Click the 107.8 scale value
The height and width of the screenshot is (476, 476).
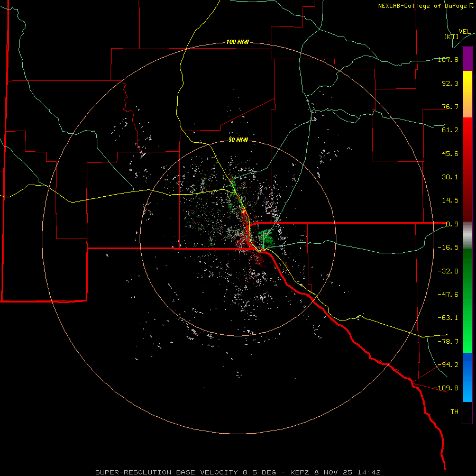[x=448, y=59]
